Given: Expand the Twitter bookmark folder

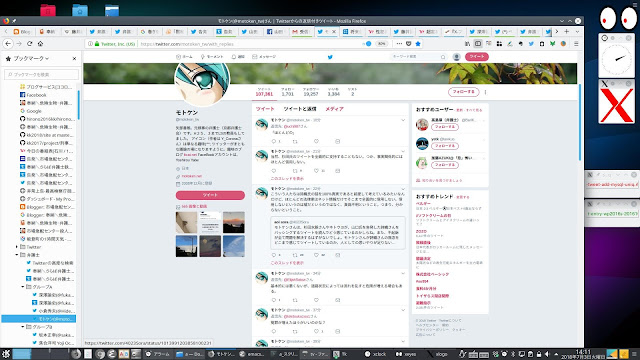Looking at the screenshot, I should (16, 247).
